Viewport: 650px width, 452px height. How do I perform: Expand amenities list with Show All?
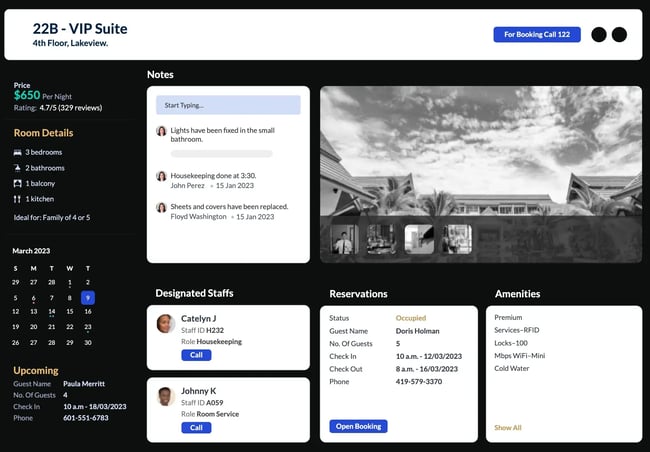tap(508, 427)
